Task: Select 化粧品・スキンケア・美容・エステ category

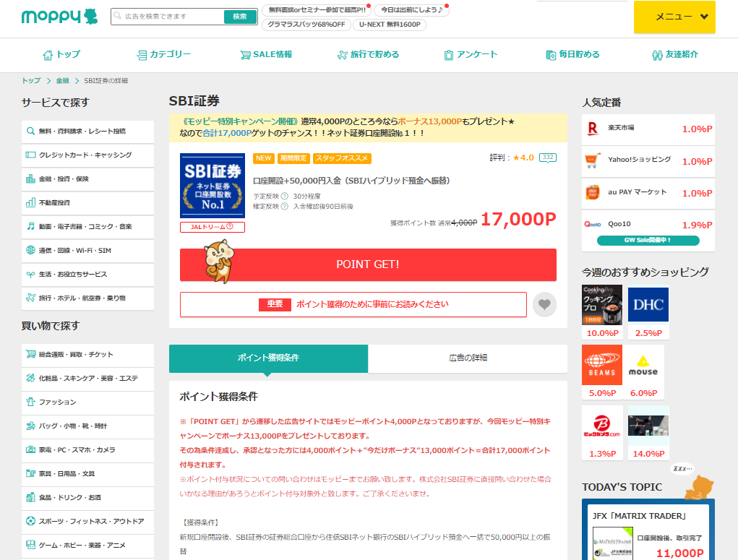Action: 87,379
